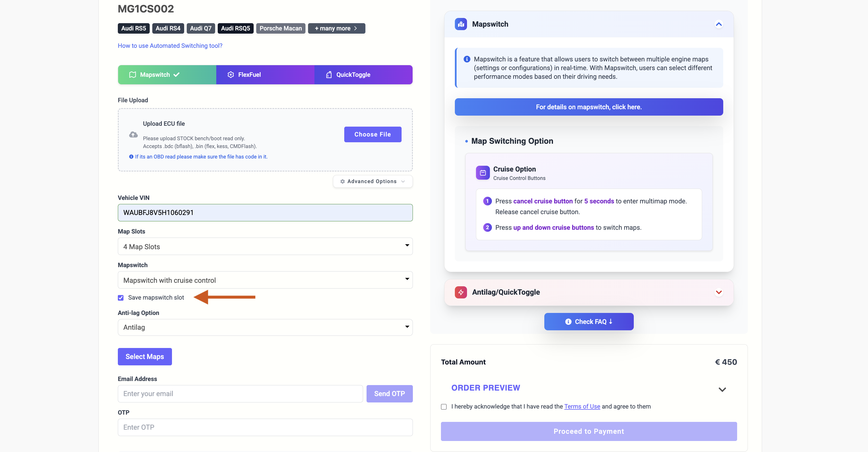Click the OBD read notice info icon
The image size is (868, 452).
click(x=131, y=157)
